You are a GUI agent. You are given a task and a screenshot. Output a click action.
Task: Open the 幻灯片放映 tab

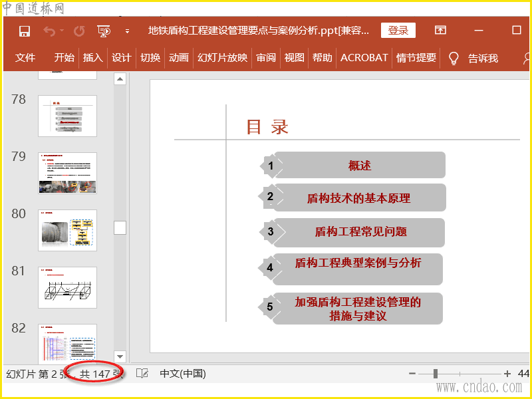[223, 58]
